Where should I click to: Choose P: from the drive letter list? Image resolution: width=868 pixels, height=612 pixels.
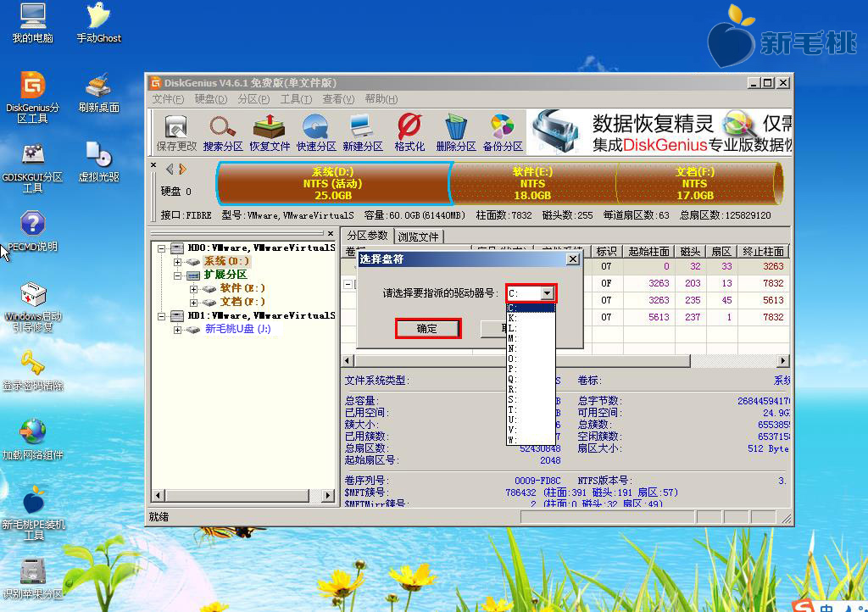tap(531, 369)
